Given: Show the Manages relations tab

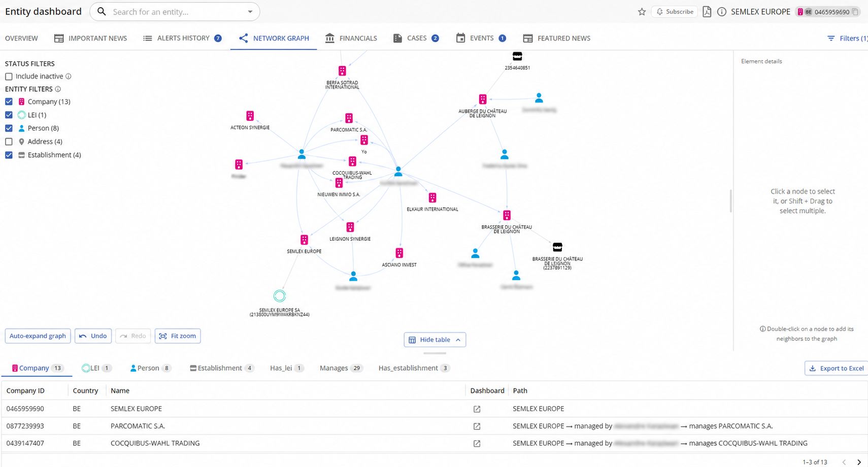Looking at the screenshot, I should click(341, 368).
